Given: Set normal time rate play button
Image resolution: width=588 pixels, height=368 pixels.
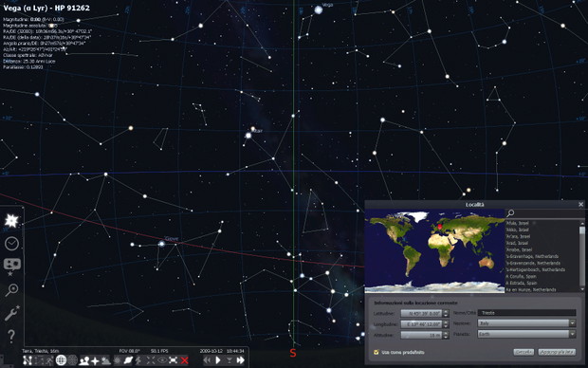Looking at the screenshot, I should coord(218,360).
